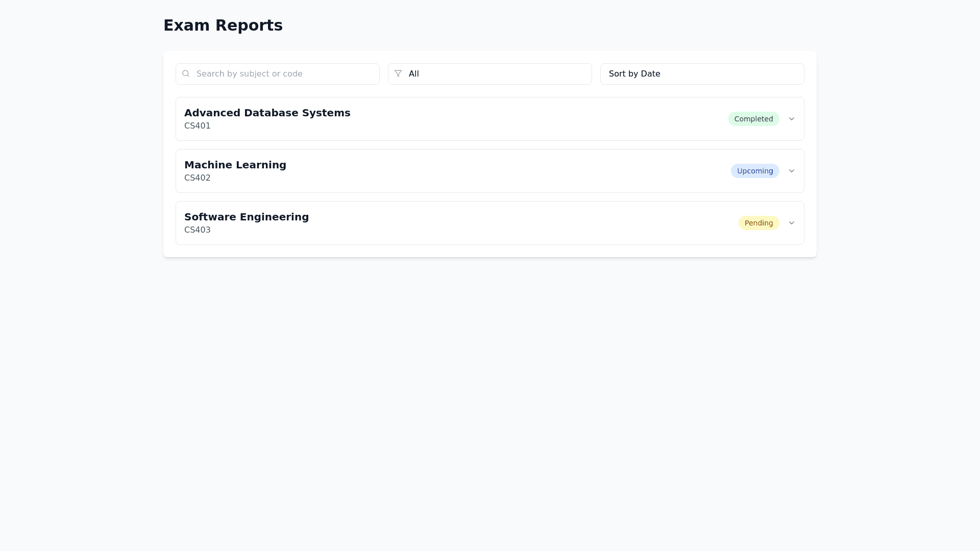Screen dimensions: 980x551
Task: Click the CS402 course code
Action: (197, 178)
